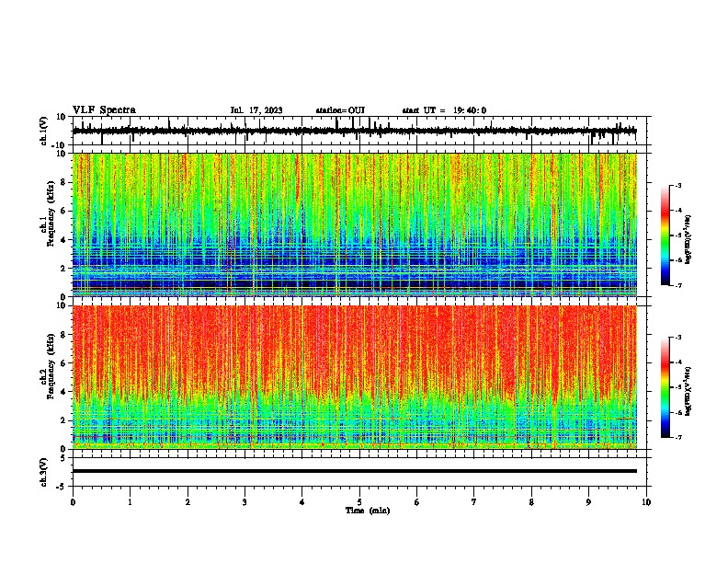This screenshot has height=563, width=728.
Task: Click the "-7" label on ch.1 color scale
Action: coord(677,285)
